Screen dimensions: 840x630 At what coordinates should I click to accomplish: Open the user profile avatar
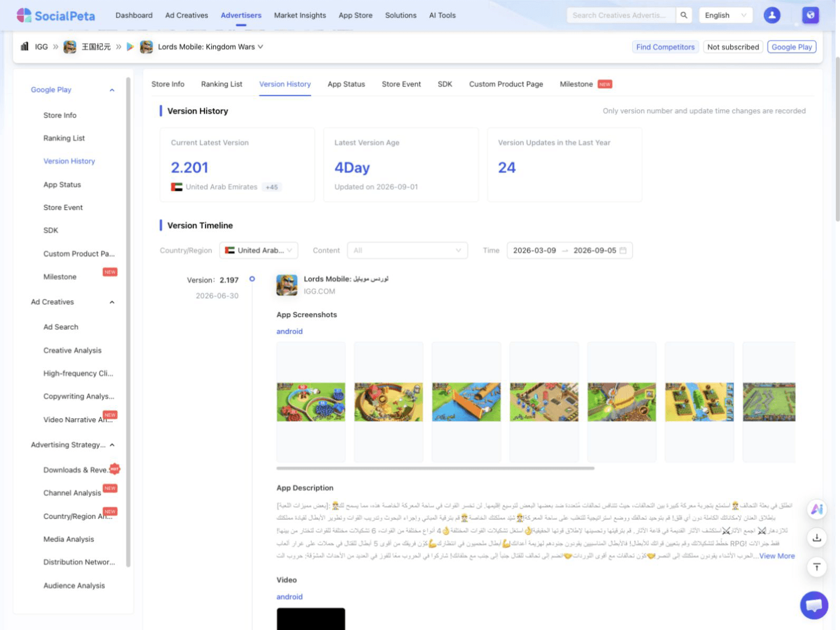pyautogui.click(x=772, y=15)
